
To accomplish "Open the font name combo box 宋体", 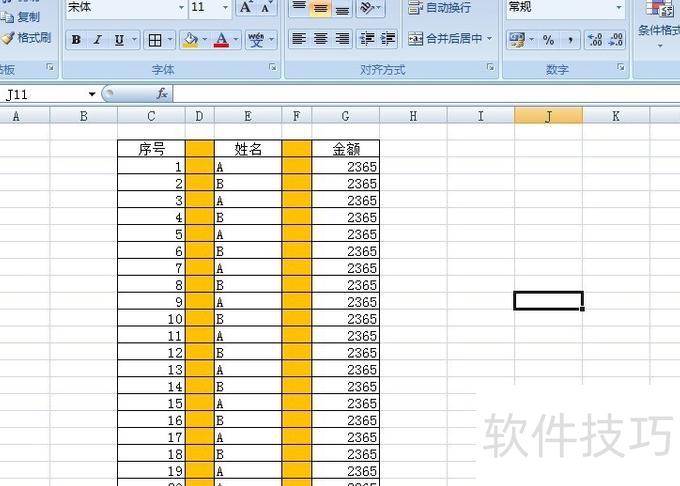I will (x=126, y=7).
